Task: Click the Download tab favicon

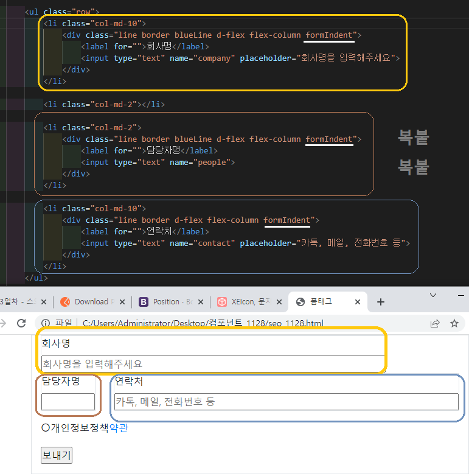Action: click(65, 302)
